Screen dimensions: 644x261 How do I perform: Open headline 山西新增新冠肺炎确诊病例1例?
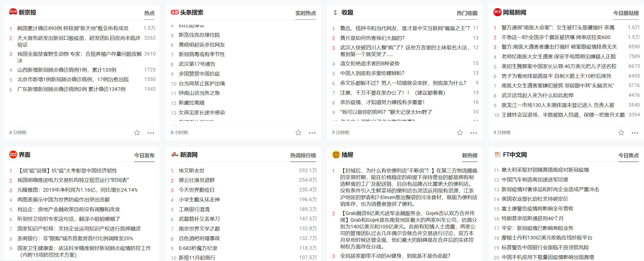[67, 70]
